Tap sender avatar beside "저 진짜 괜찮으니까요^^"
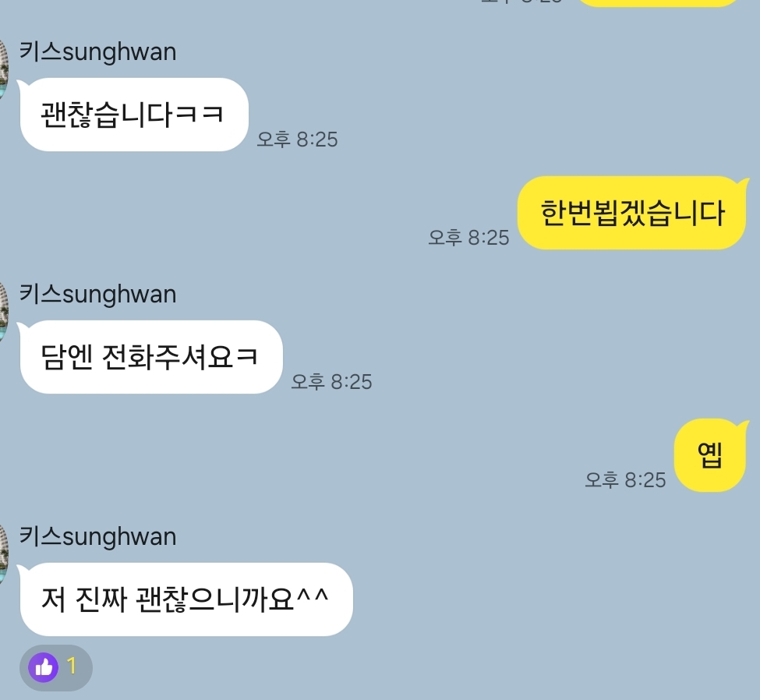 [x=4, y=555]
